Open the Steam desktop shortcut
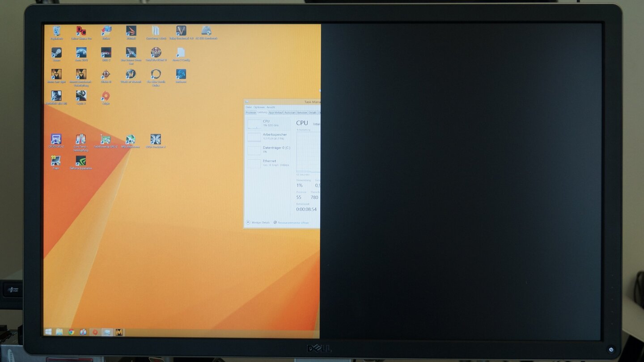644x362 pixels. point(56,54)
